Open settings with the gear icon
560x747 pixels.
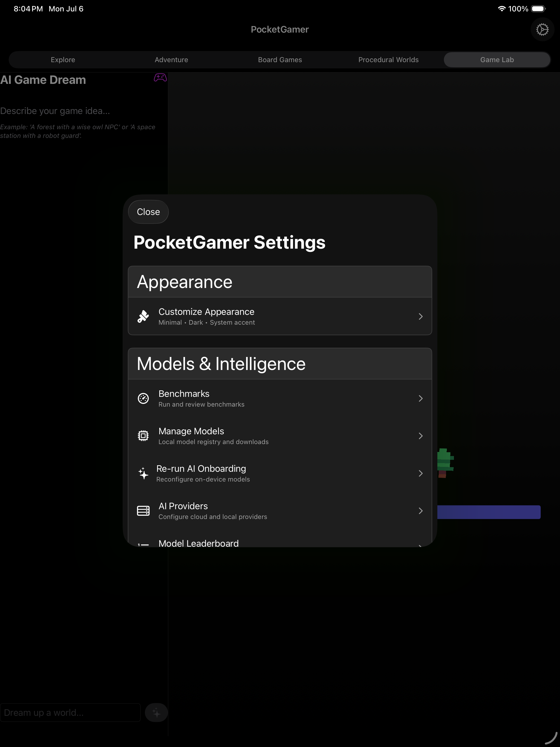tap(542, 29)
